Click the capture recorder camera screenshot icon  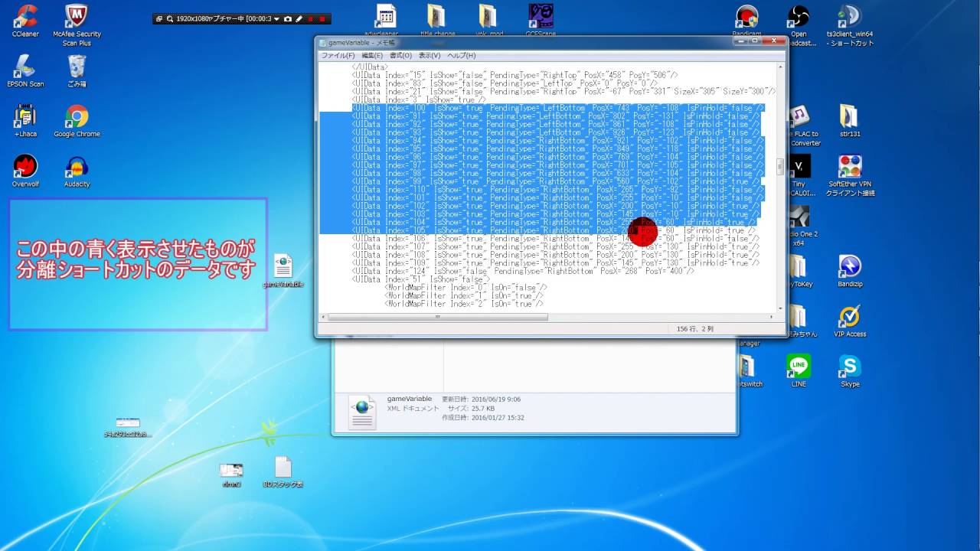coord(288,18)
